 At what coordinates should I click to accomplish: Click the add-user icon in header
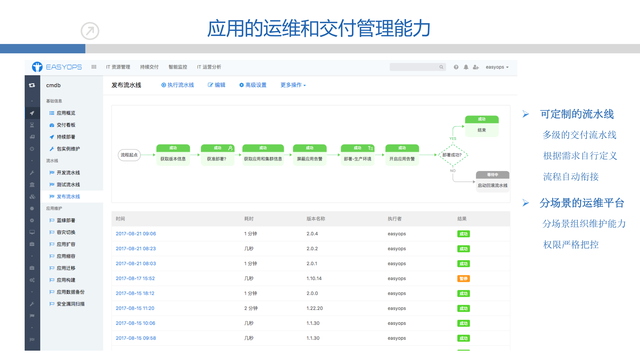[x=476, y=67]
